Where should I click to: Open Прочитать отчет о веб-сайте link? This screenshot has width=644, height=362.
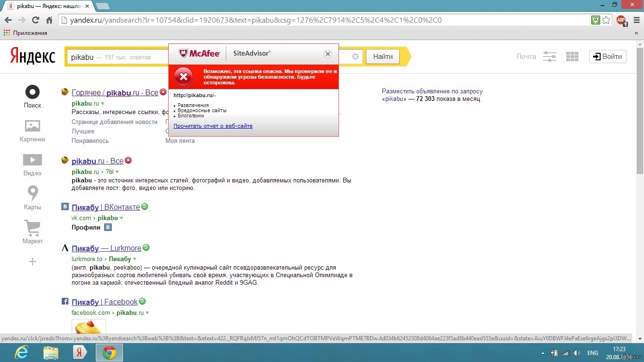(x=213, y=126)
